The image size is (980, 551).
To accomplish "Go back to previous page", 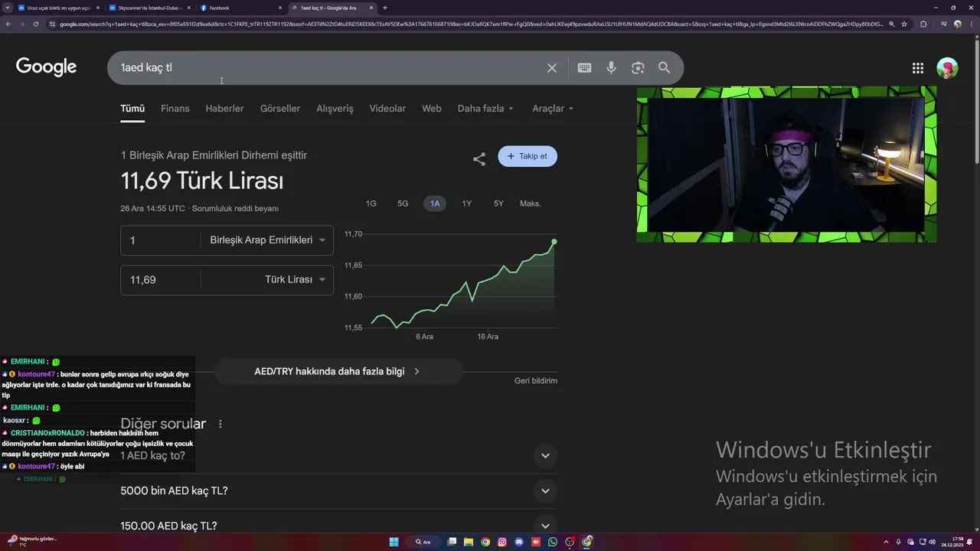I will [8, 24].
